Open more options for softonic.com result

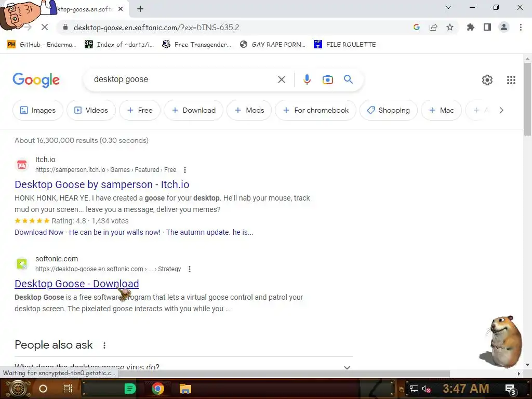pos(189,269)
